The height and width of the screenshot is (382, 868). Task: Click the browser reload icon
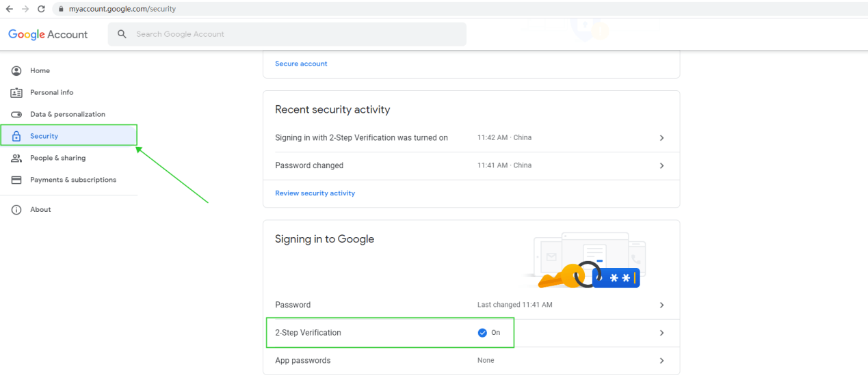(41, 9)
